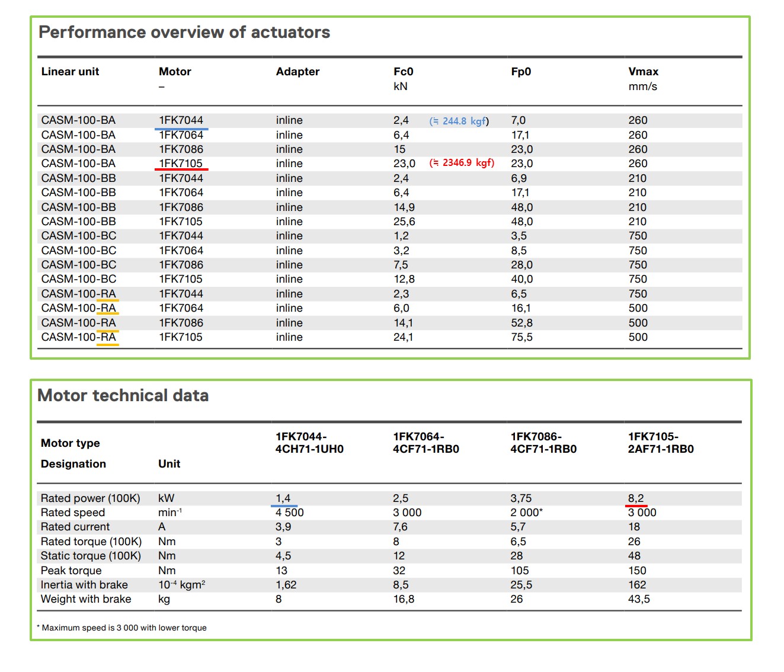
Task: Select static torque value 48
Action: [634, 556]
